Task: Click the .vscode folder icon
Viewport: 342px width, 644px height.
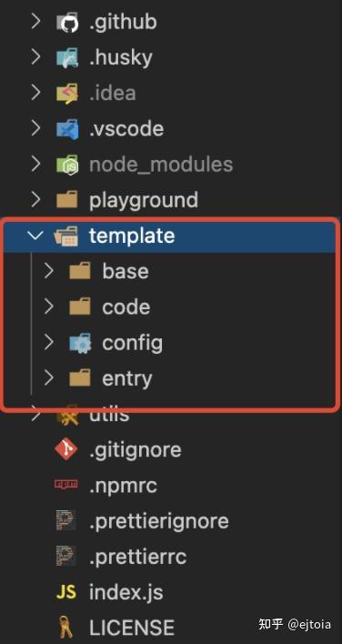Action: pyautogui.click(x=67, y=129)
